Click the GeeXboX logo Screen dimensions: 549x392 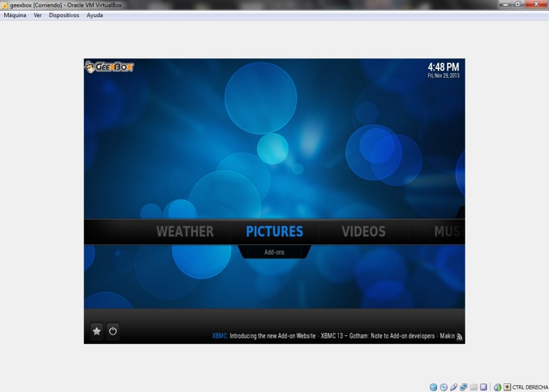coord(109,67)
